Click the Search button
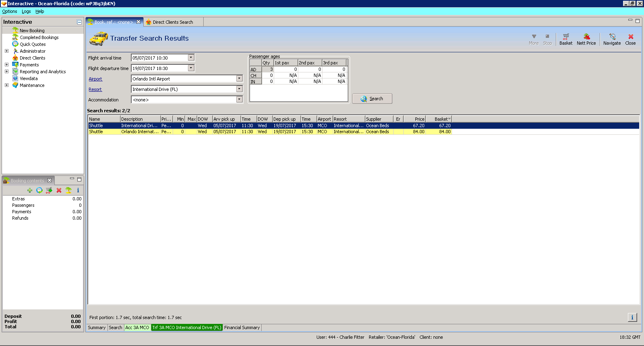 pos(372,99)
